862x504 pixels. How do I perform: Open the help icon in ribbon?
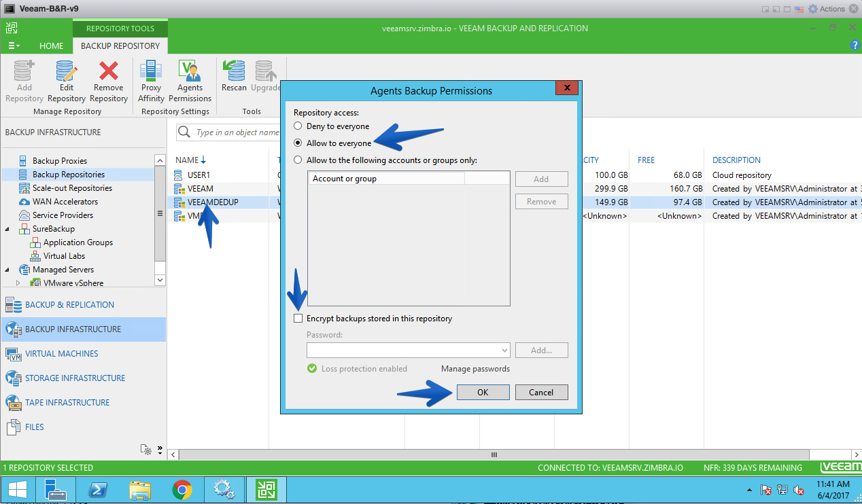pos(855,45)
